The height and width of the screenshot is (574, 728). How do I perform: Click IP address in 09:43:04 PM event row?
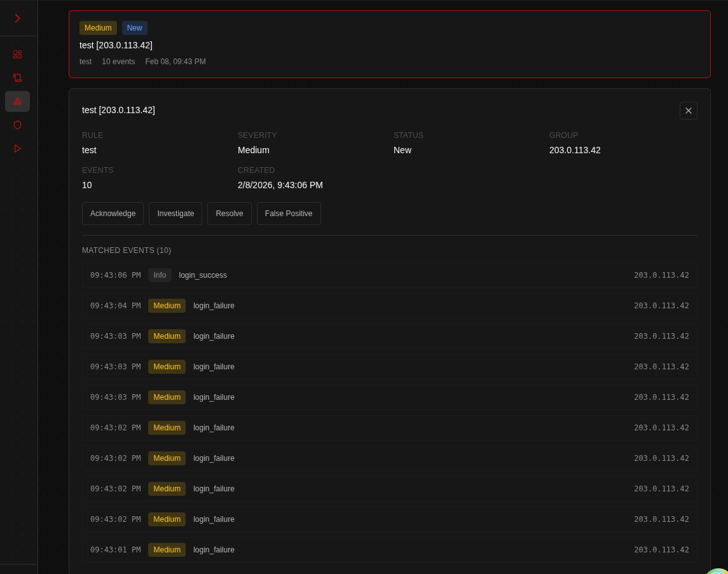click(662, 306)
